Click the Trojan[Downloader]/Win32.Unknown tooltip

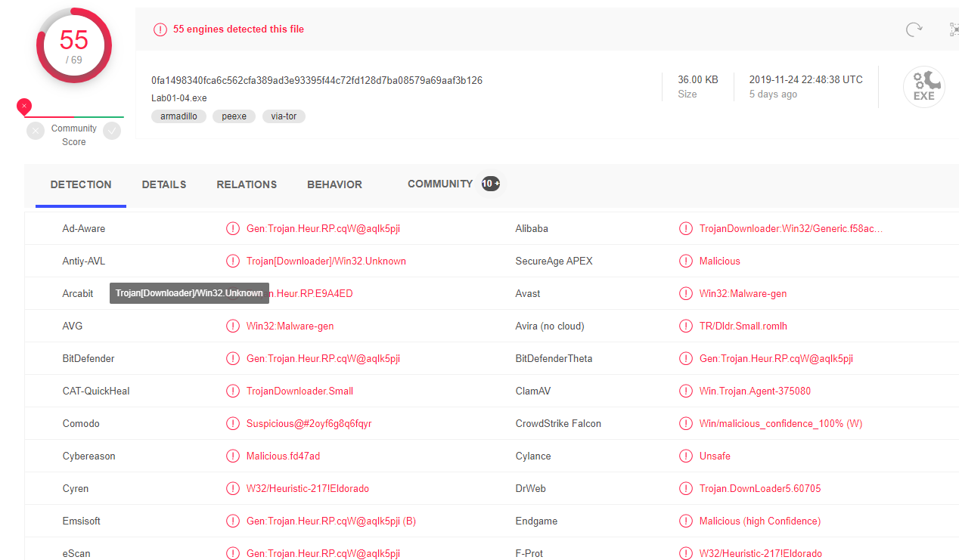[189, 293]
